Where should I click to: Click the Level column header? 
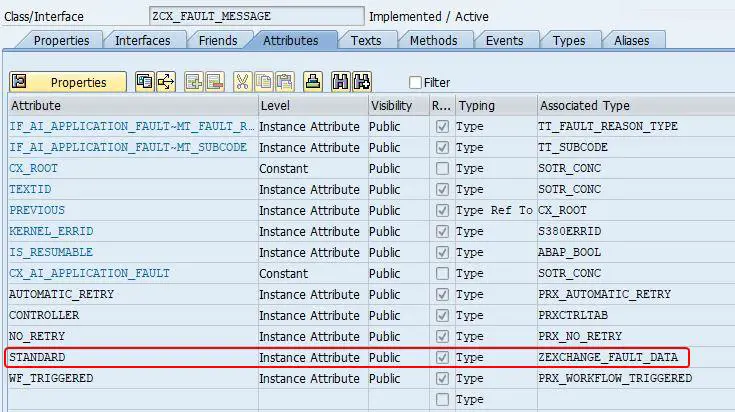coord(313,105)
